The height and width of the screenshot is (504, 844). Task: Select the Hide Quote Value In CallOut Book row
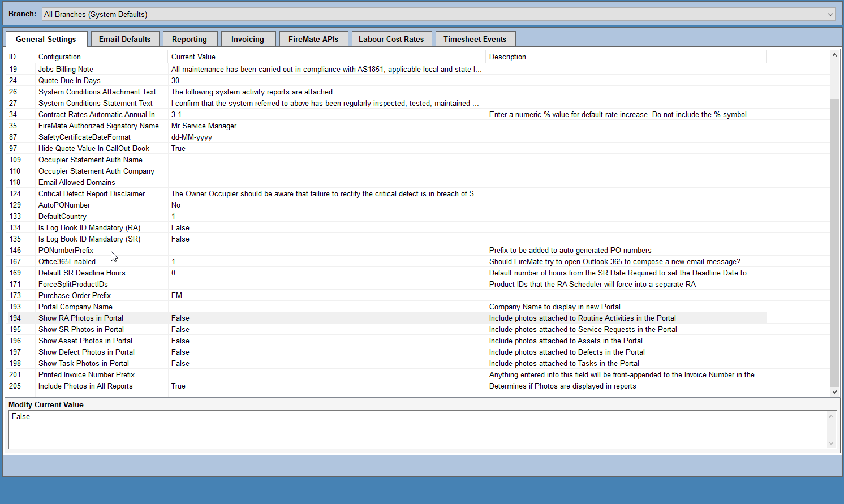(226, 148)
